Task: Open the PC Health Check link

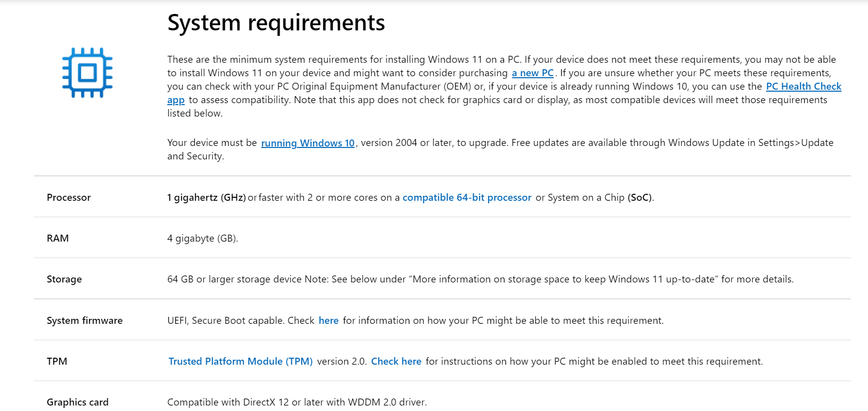Action: click(x=803, y=86)
